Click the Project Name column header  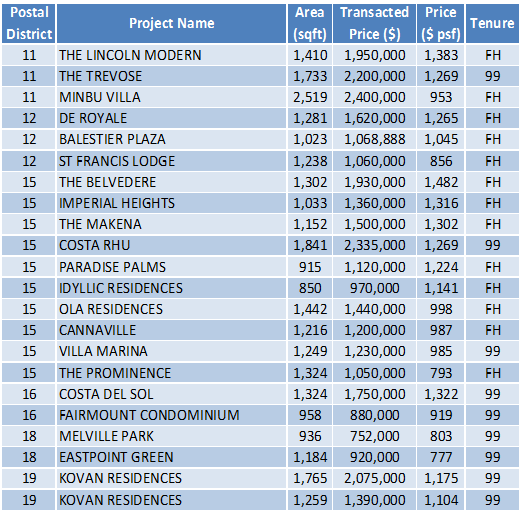(171, 23)
